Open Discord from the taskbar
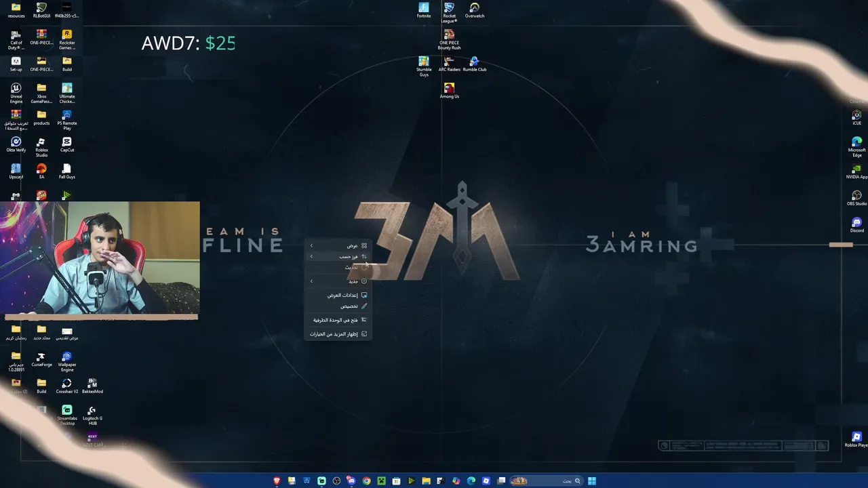The image size is (868, 488). pyautogui.click(x=351, y=481)
